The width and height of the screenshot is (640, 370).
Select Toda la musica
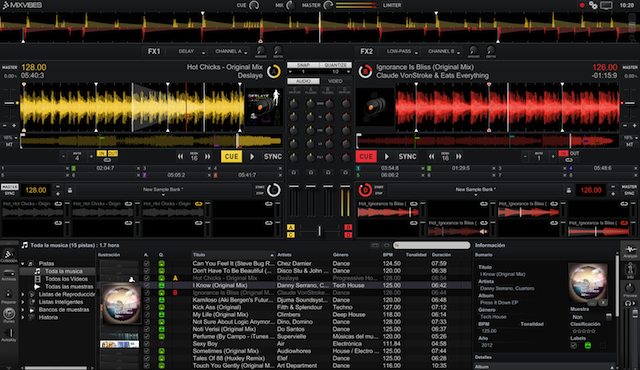(x=64, y=271)
